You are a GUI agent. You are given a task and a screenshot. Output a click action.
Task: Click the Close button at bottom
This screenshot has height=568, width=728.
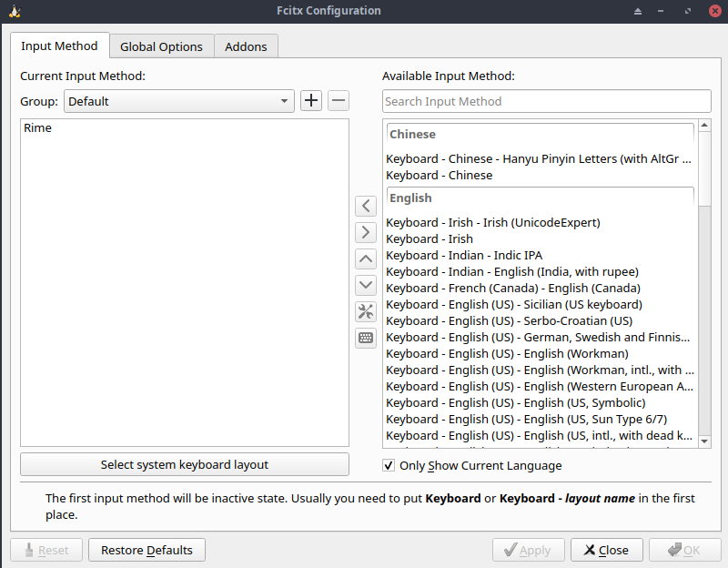[x=606, y=550]
